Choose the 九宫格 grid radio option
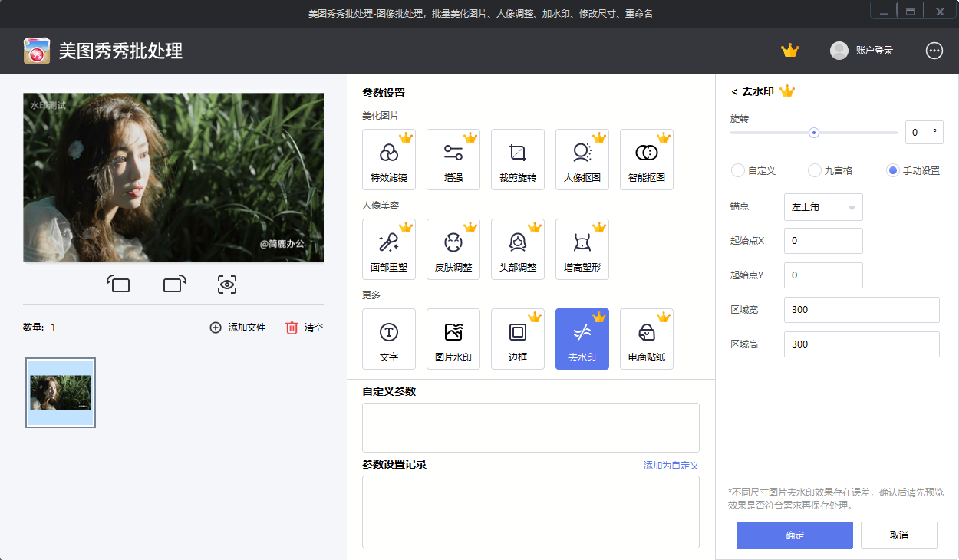 (813, 171)
